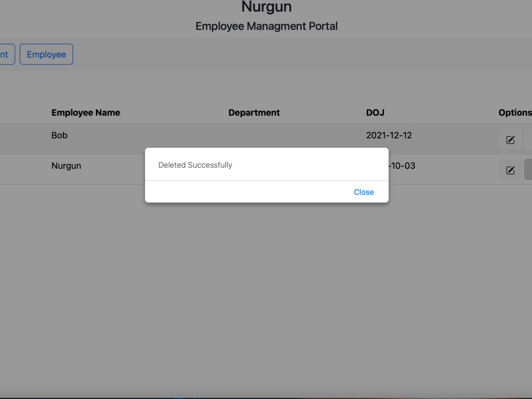532x399 pixels.
Task: Select the DOJ column header
Action: (375, 113)
